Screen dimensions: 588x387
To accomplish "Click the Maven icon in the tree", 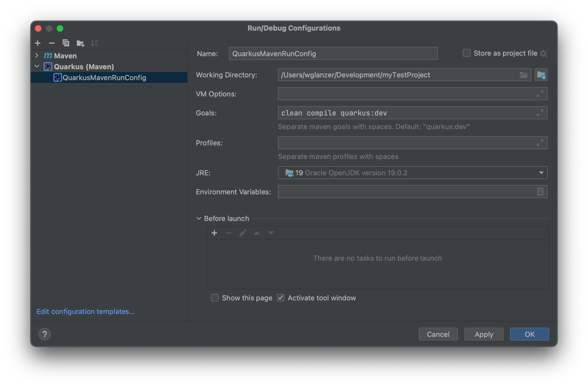I will pyautogui.click(x=48, y=56).
